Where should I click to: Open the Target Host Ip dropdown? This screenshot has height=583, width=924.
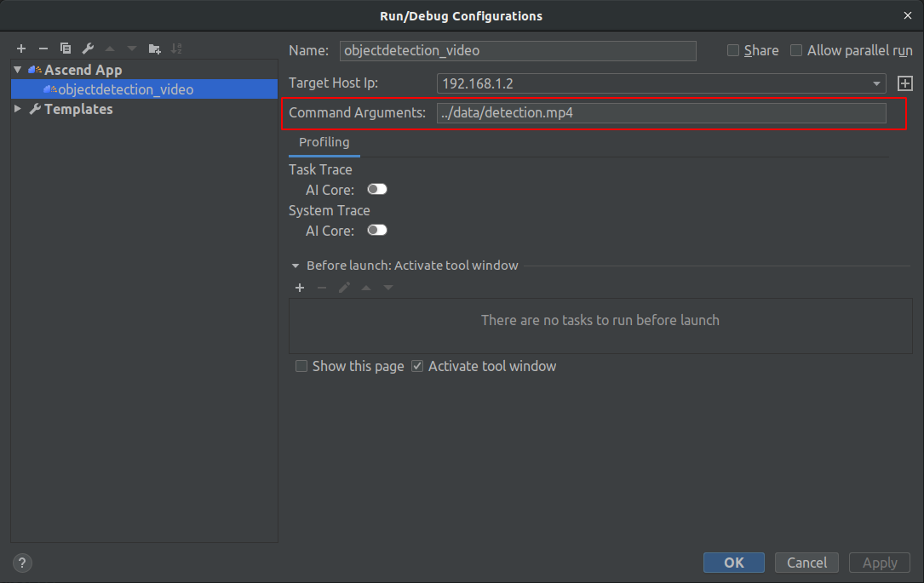click(875, 83)
